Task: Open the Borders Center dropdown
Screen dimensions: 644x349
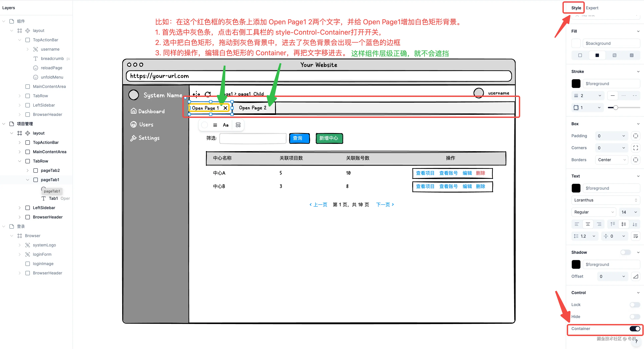Action: click(x=612, y=160)
